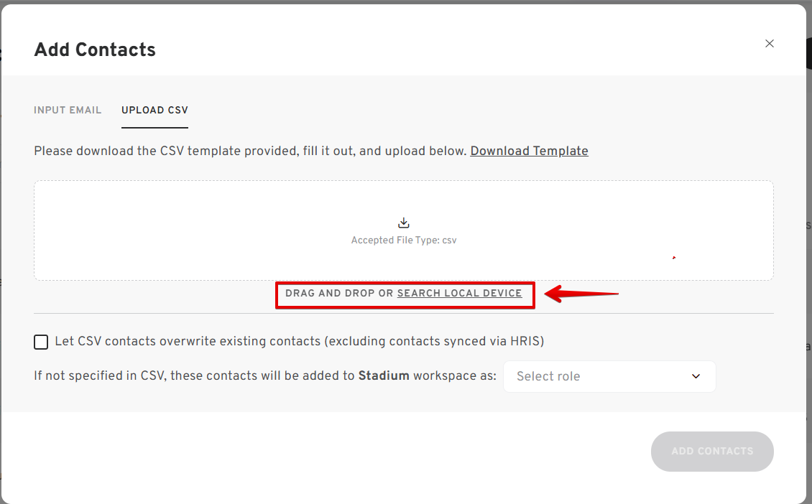Image resolution: width=812 pixels, height=504 pixels.
Task: Click the red arrow annotation
Action: [x=581, y=294]
